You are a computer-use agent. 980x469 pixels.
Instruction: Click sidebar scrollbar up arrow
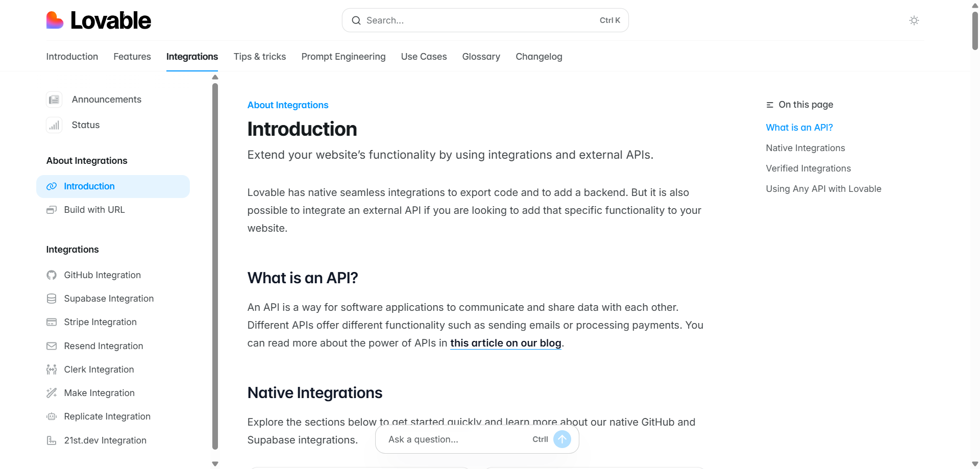coord(215,77)
